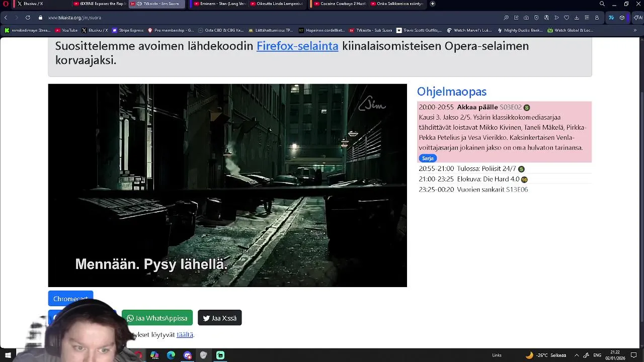Open the Firefox-selainta link

click(297, 46)
